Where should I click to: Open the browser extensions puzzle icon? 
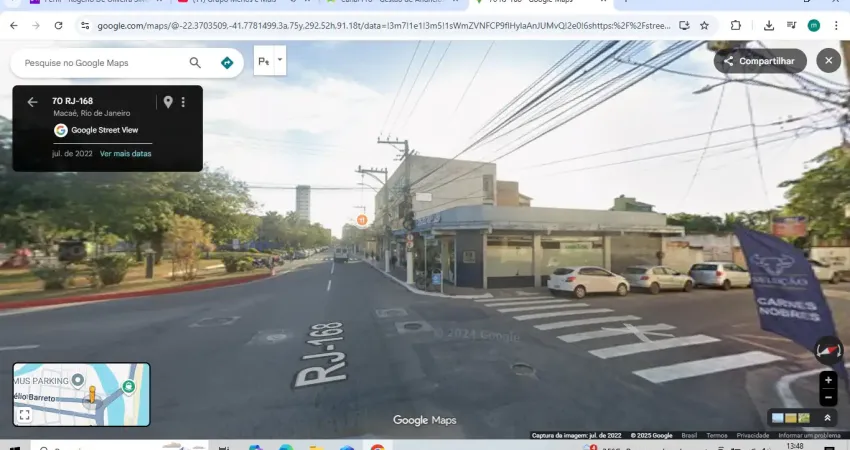[736, 25]
